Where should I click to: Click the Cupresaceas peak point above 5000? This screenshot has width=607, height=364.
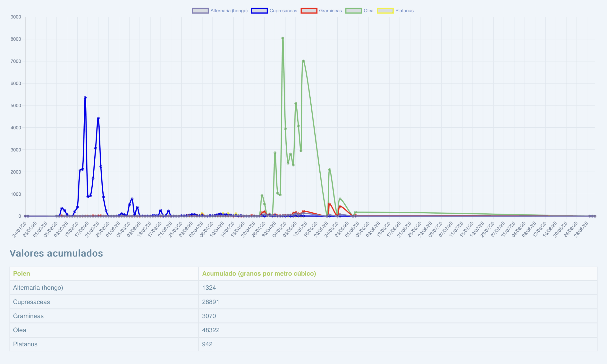click(85, 98)
